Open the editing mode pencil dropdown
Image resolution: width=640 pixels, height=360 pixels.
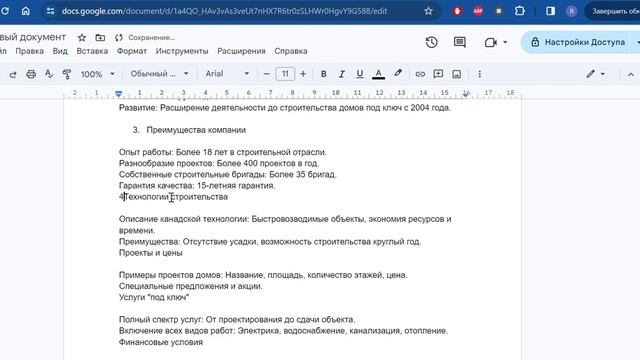596,74
